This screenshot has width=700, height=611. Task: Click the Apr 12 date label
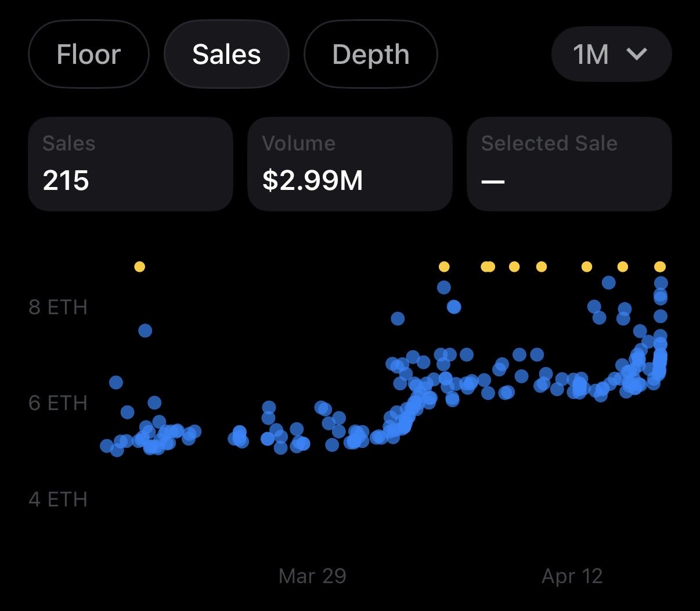572,576
